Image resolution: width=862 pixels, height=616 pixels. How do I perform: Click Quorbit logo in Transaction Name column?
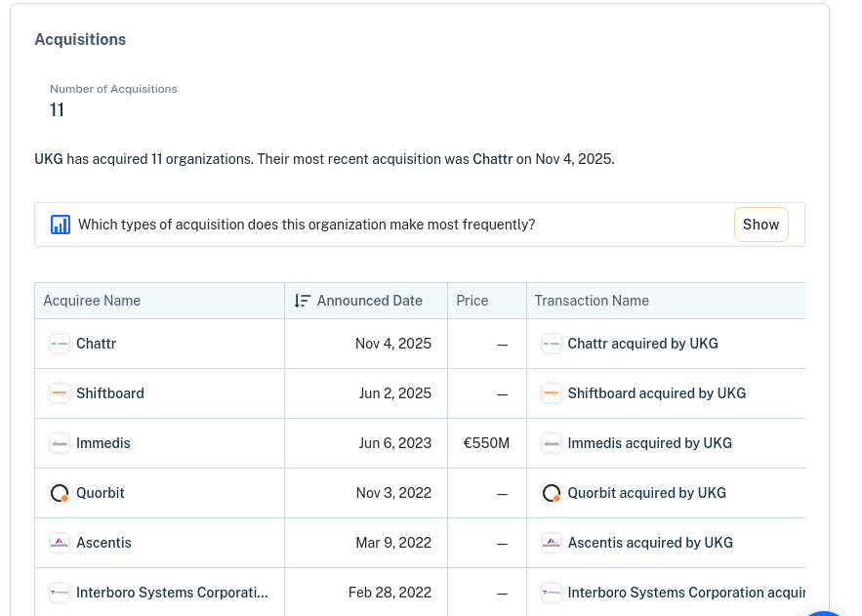click(x=552, y=493)
